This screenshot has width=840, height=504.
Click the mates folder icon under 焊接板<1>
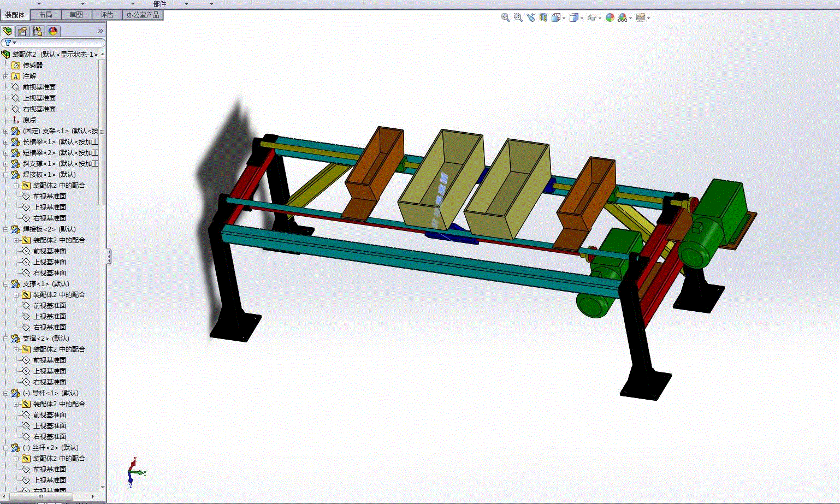[x=26, y=186]
